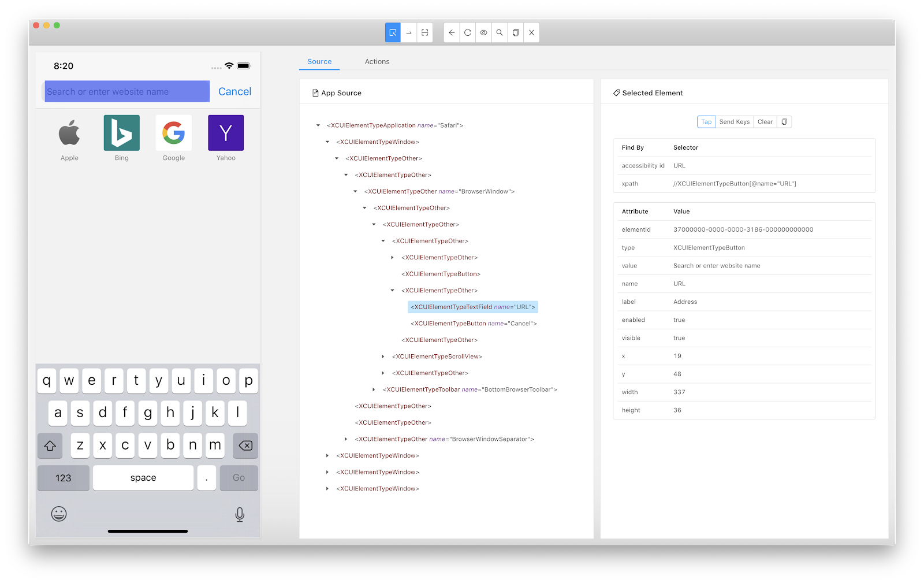Click the Send Keys button

pos(735,122)
